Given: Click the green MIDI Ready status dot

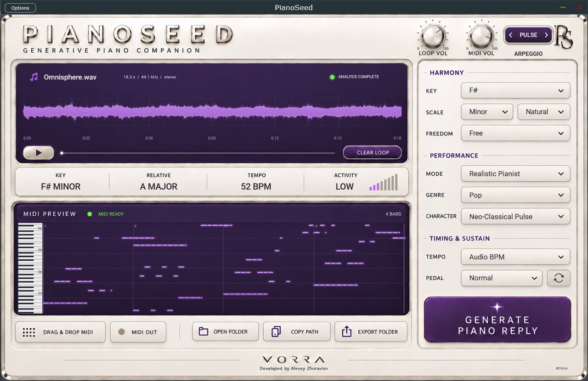Looking at the screenshot, I should click(x=90, y=214).
